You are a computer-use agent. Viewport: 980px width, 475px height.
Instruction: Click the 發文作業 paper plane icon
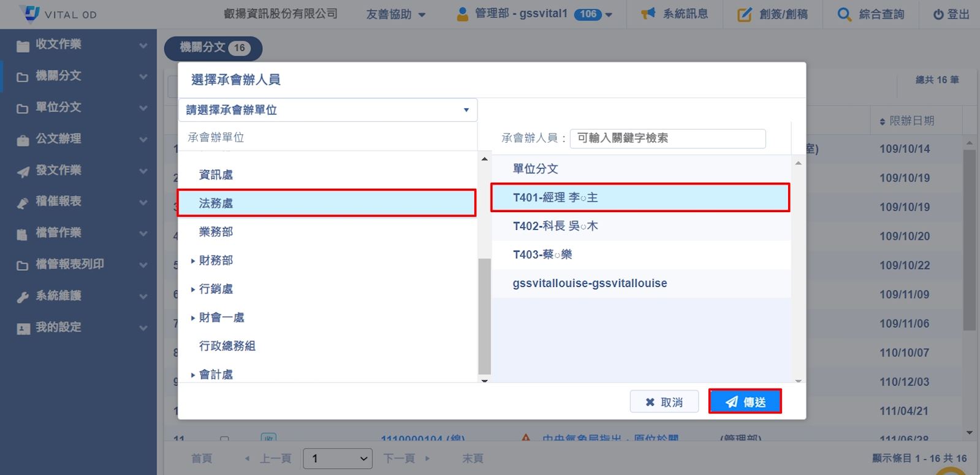23,172
